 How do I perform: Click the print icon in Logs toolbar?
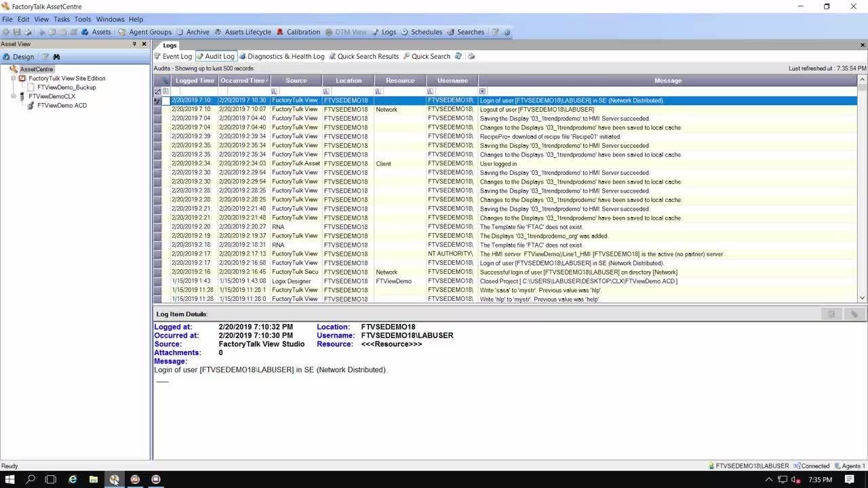[471, 56]
